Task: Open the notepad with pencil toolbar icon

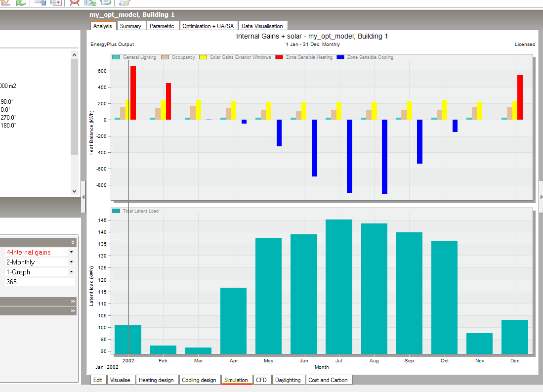Action: click(x=125, y=2)
